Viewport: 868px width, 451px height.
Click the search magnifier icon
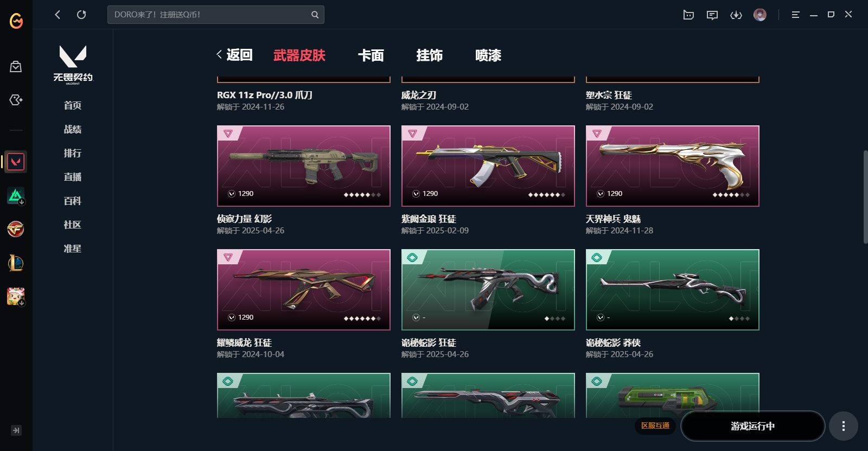[315, 15]
